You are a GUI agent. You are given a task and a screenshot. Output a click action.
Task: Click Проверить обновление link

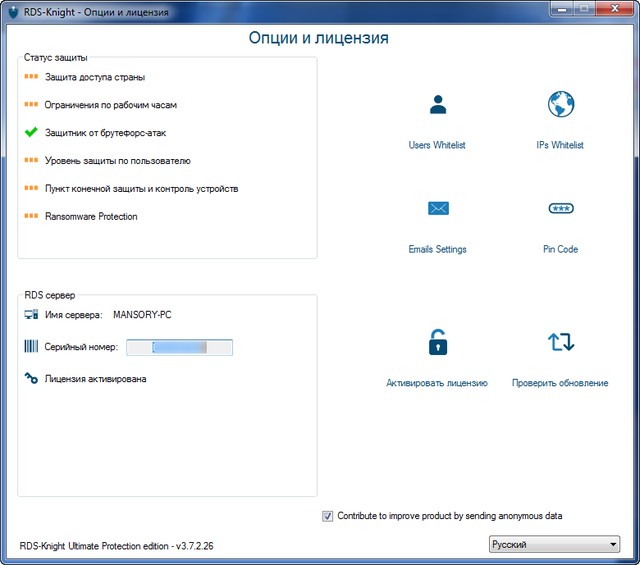pyautogui.click(x=560, y=383)
